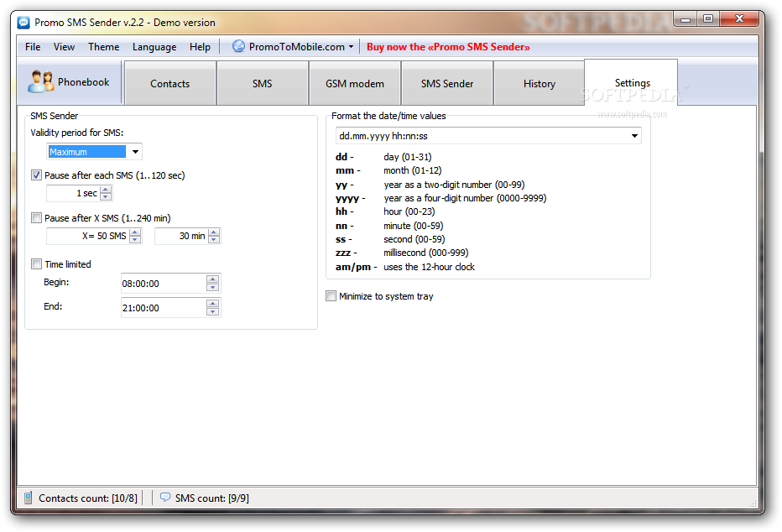Switch to the SMS Sender tab
This screenshot has height=532, width=782.
[447, 84]
